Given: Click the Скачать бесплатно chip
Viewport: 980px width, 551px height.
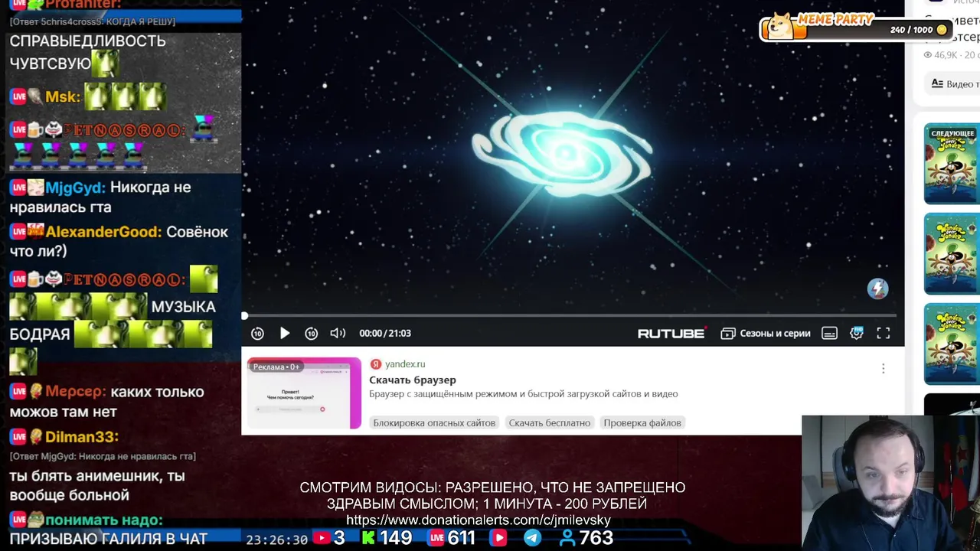Looking at the screenshot, I should tap(550, 422).
